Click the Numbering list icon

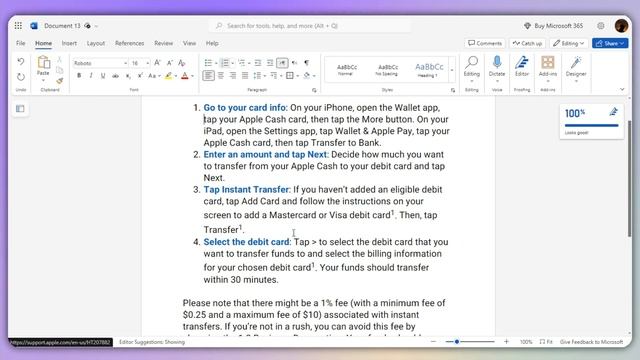pyautogui.click(x=224, y=63)
